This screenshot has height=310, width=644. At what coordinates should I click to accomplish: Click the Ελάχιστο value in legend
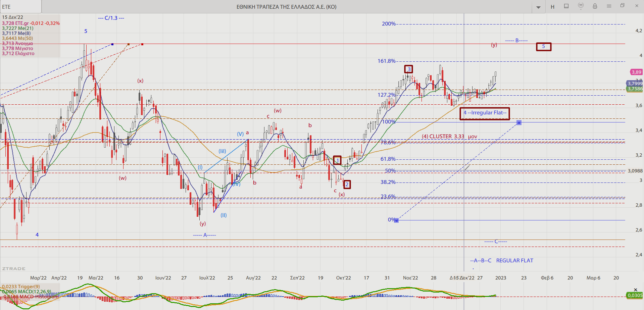(18, 53)
